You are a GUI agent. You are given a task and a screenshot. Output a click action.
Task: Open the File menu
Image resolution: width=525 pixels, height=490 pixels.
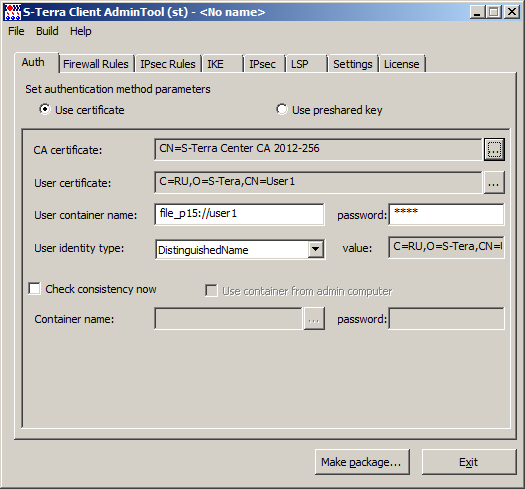(16, 31)
